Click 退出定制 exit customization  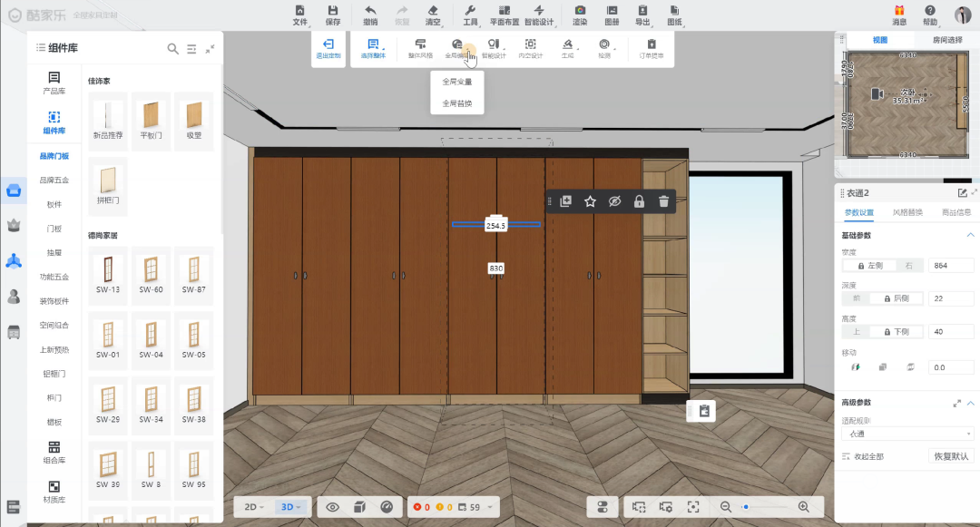(328, 48)
